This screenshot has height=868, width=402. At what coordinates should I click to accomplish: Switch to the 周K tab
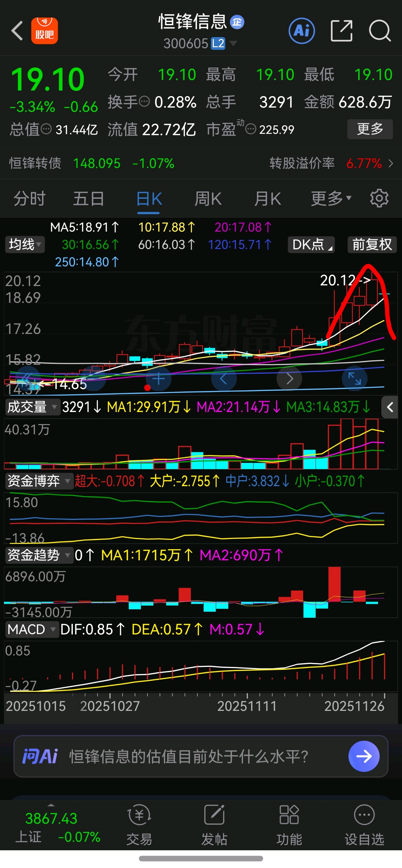pos(208,198)
